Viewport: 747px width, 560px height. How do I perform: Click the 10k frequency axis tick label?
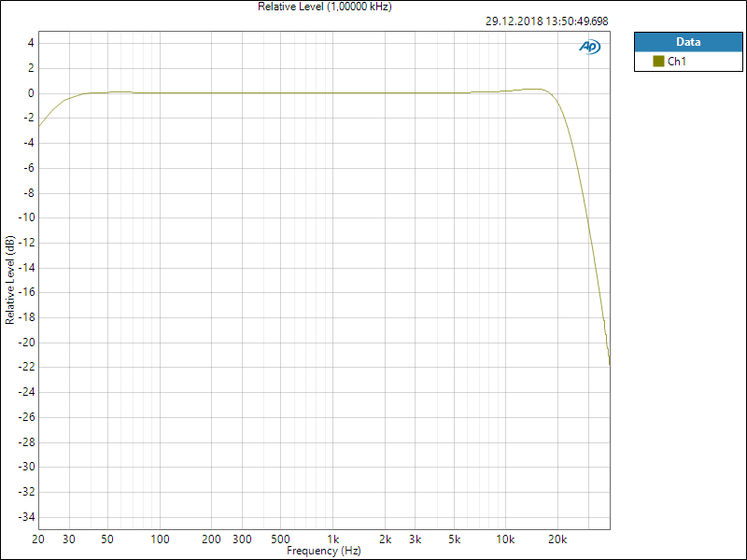[505, 539]
